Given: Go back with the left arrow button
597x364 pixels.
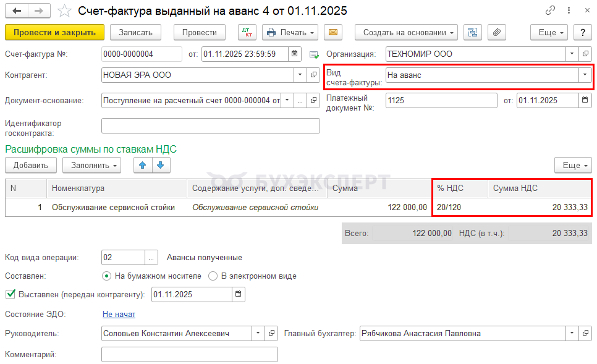Looking at the screenshot, I should 16,11.
